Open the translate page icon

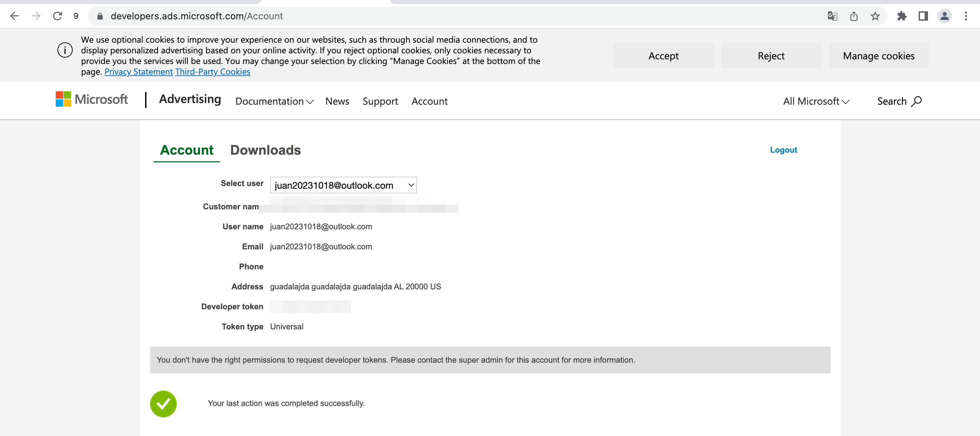coord(832,16)
